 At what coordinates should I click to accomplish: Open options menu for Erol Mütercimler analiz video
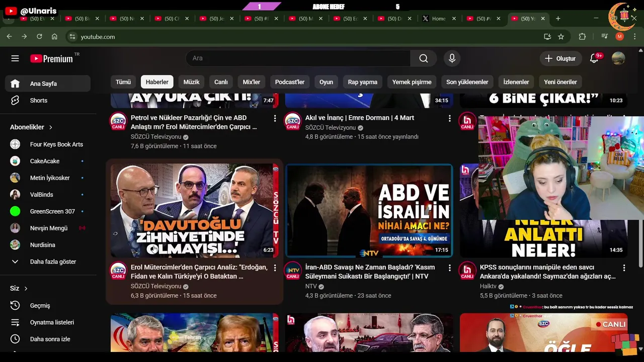tap(275, 268)
